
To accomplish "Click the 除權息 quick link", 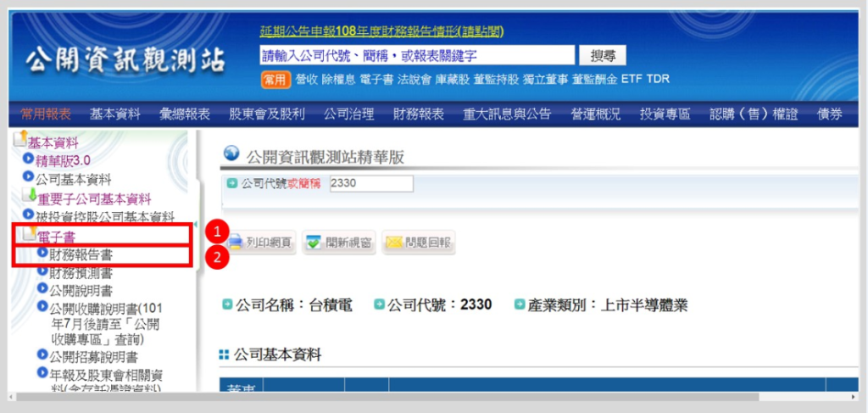I will pos(338,79).
